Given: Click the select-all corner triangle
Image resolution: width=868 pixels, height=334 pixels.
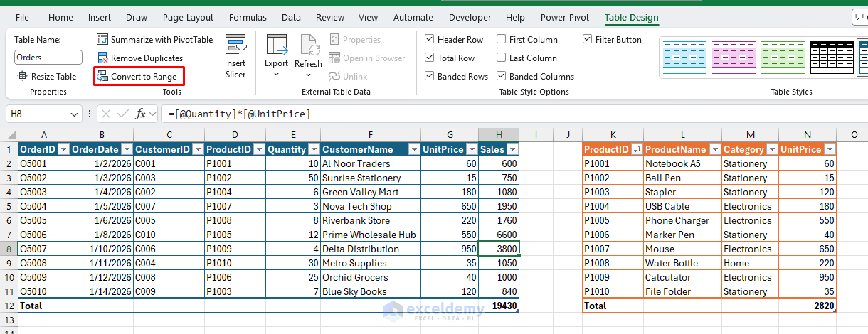Looking at the screenshot, I should click(11, 135).
